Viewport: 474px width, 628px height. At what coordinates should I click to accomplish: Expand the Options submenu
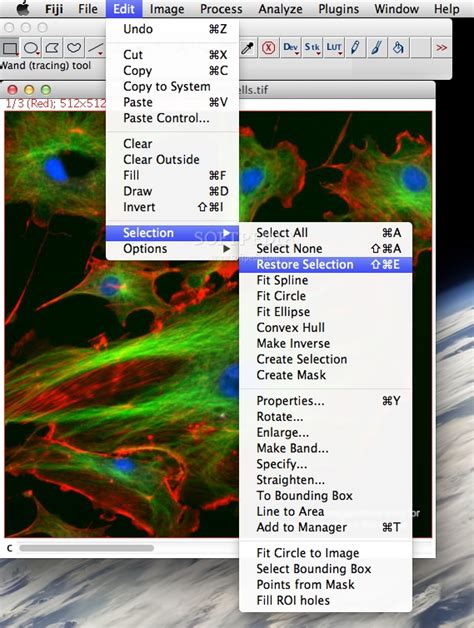(x=173, y=249)
